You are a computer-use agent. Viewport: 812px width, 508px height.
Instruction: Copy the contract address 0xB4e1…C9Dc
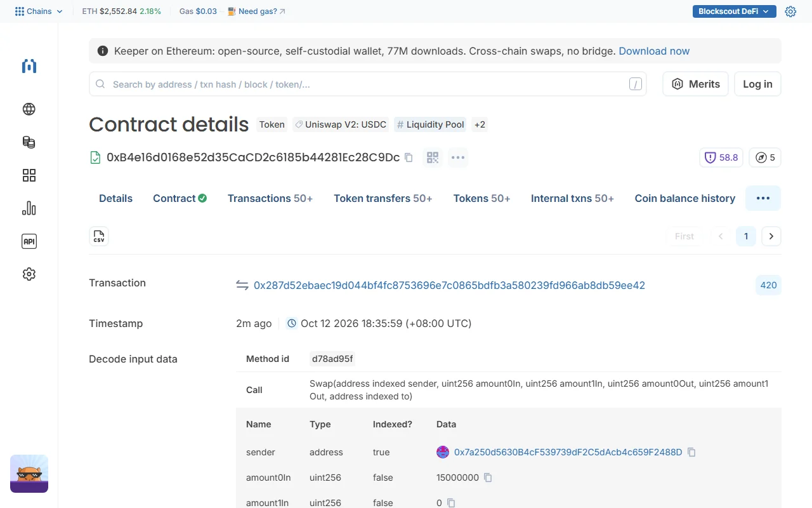[409, 157]
